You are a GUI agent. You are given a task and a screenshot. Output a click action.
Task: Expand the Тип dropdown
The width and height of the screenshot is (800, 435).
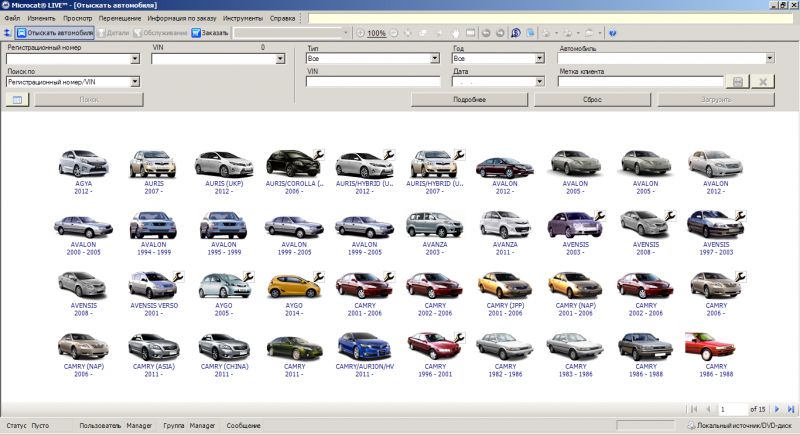[435, 59]
